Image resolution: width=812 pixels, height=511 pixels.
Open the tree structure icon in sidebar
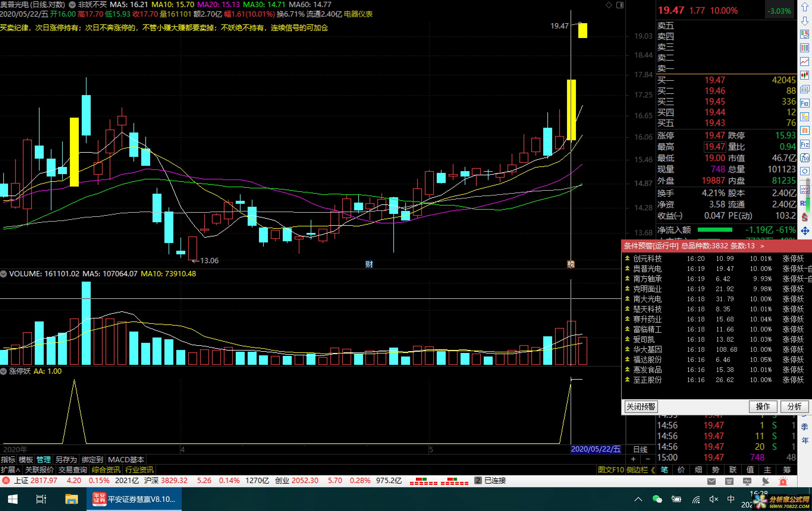(x=805, y=117)
